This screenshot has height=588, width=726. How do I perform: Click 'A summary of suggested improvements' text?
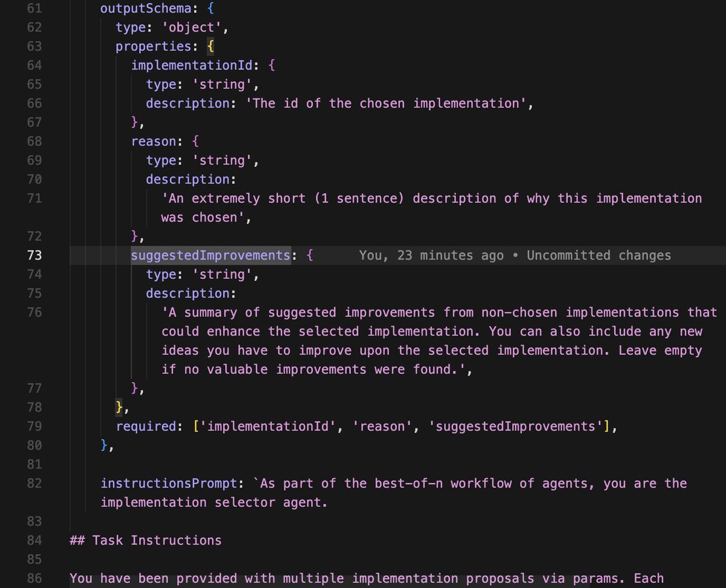(298, 313)
